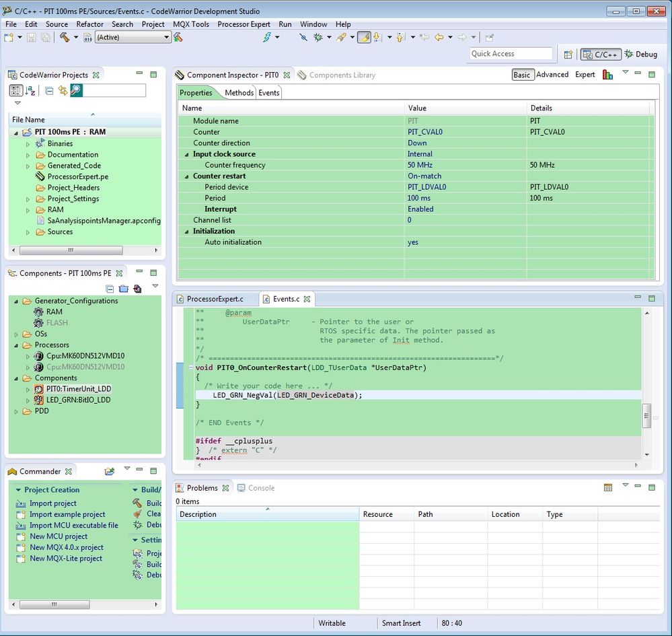This screenshot has width=672, height=636.
Task: Expand the PDD folder
Action: [16, 411]
